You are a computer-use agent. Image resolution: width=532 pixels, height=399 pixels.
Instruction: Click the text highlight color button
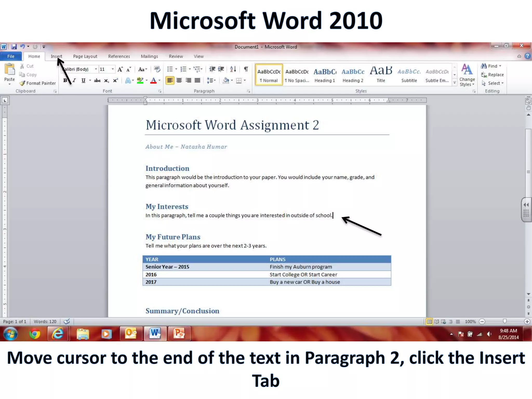(140, 81)
